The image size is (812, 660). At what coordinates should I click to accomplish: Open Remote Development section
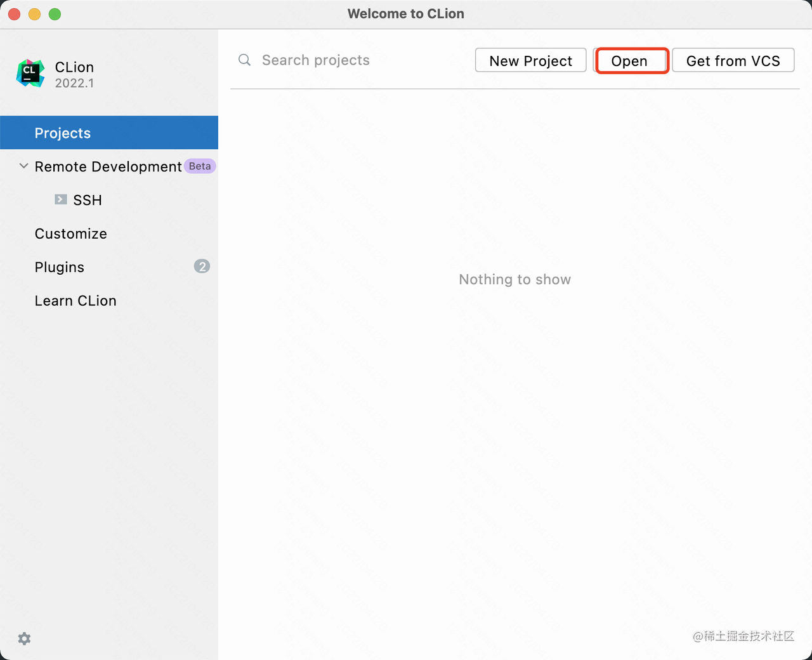click(x=109, y=166)
